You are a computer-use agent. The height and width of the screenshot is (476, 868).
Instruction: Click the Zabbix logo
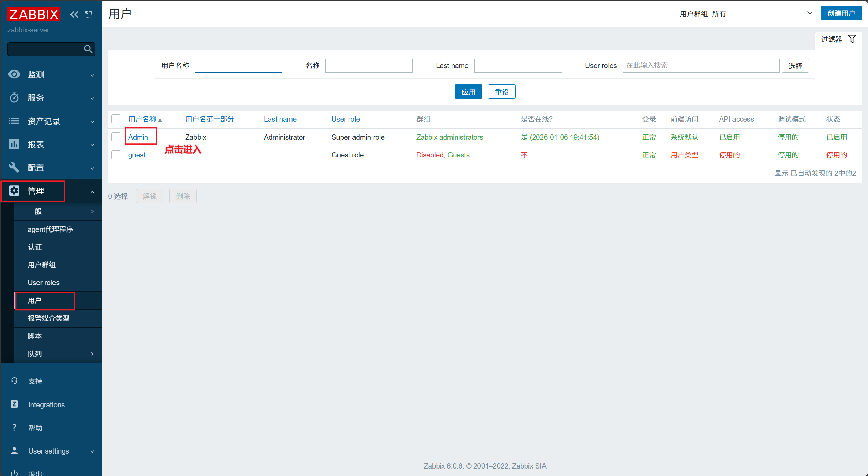(34, 14)
